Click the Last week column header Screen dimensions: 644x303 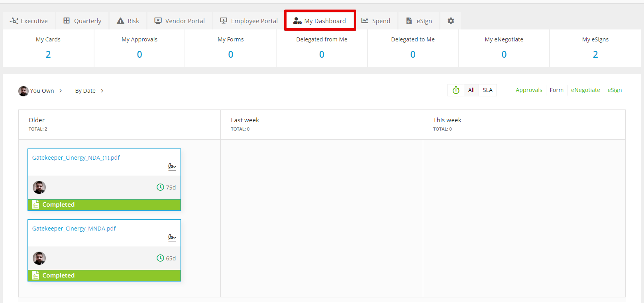click(322, 124)
